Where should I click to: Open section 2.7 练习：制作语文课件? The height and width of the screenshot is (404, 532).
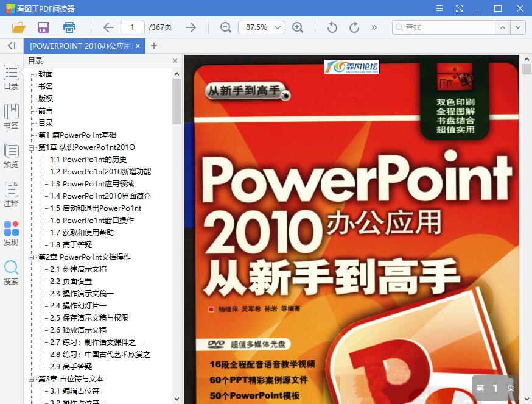click(x=96, y=342)
